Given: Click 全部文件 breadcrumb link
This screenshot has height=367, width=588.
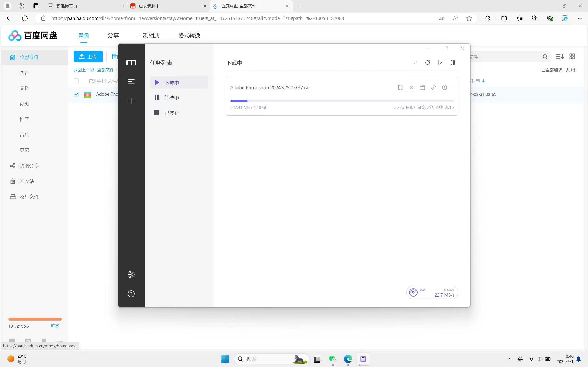Looking at the screenshot, I should pyautogui.click(x=105, y=70).
